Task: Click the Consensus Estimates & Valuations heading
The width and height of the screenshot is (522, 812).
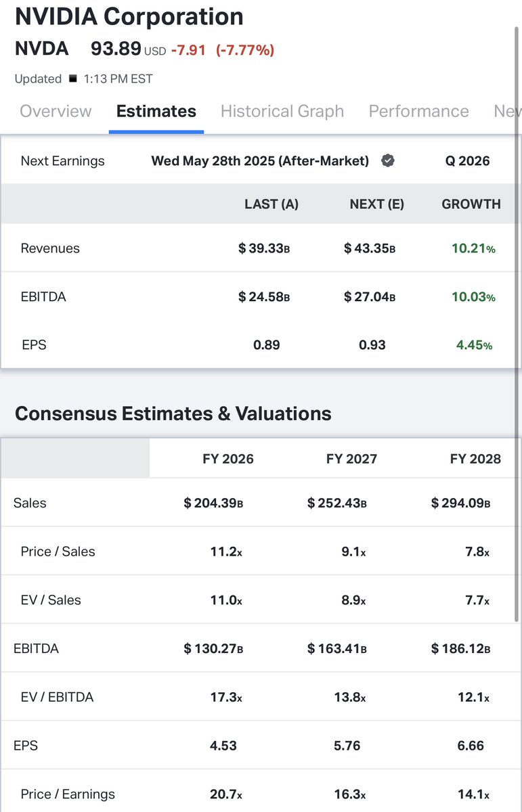Action: tap(173, 413)
